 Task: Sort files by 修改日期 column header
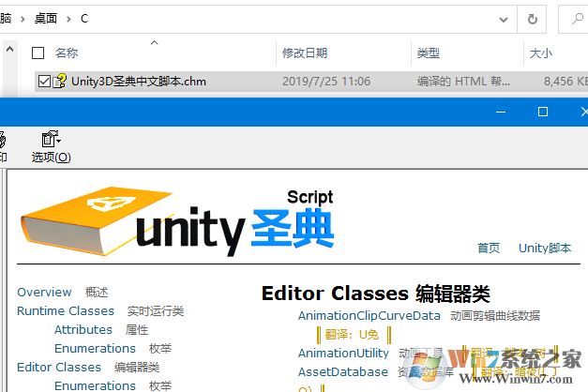click(x=305, y=53)
